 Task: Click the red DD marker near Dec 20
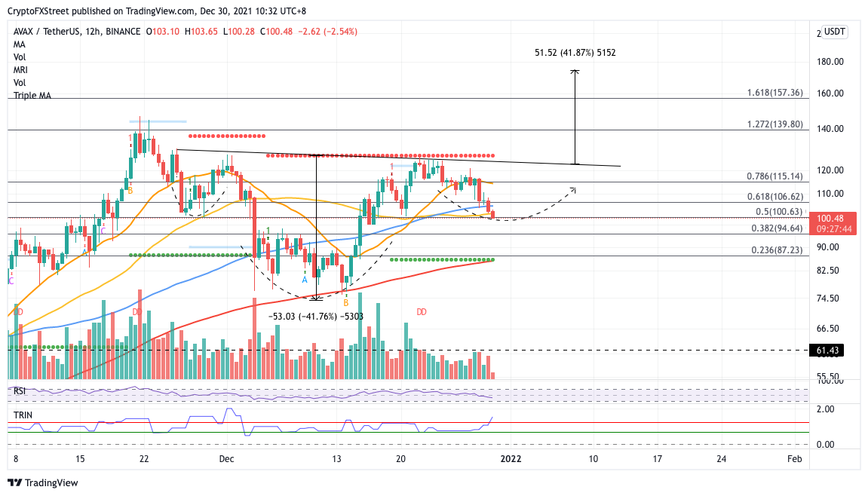pos(422,312)
